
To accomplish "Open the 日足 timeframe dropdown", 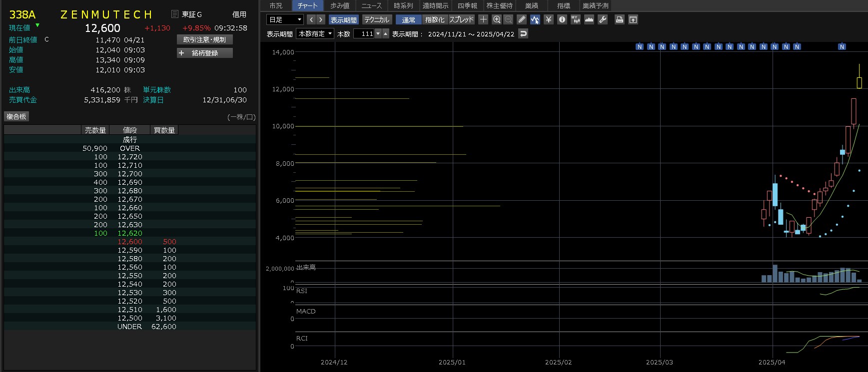I will [x=285, y=19].
